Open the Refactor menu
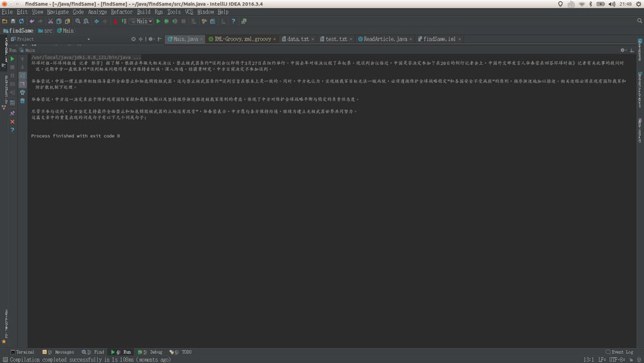The image size is (644, 363). [x=122, y=12]
